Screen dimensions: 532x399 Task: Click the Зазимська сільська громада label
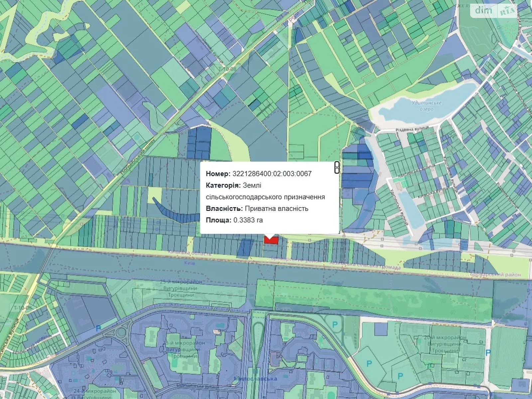364,265
